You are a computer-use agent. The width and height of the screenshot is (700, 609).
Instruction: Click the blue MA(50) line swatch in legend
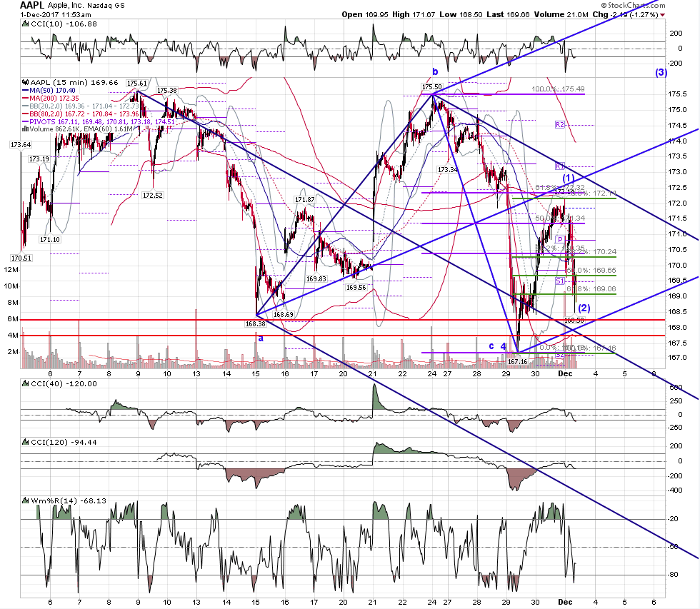pos(26,91)
